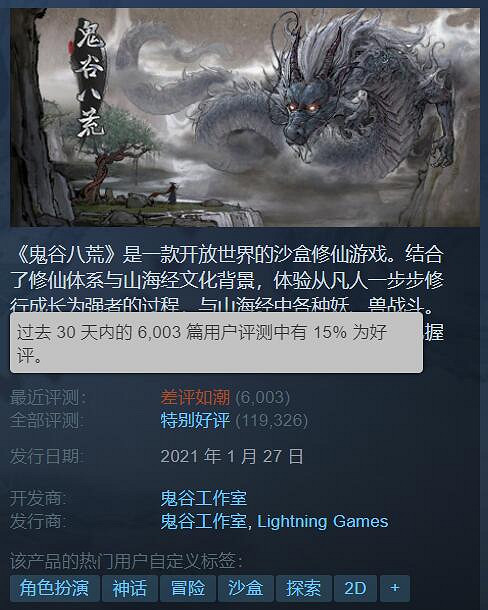
Task: Select the 2D tag
Action: (355, 588)
